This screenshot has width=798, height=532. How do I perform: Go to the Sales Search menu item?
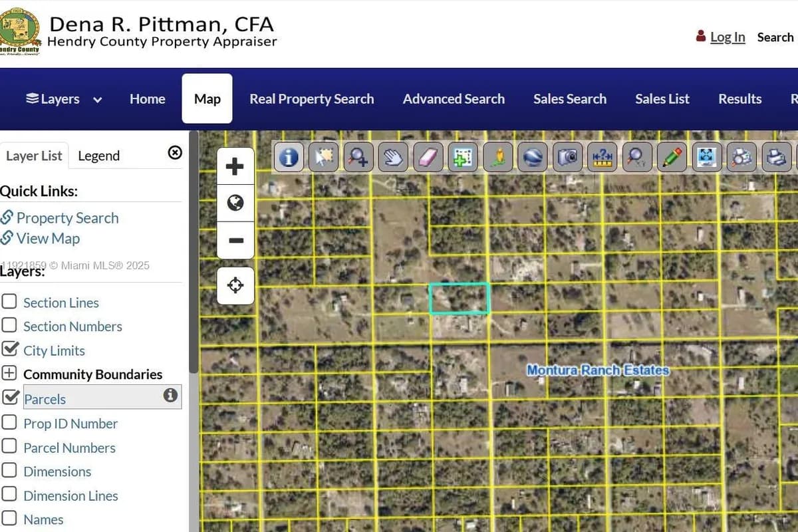[x=570, y=98]
